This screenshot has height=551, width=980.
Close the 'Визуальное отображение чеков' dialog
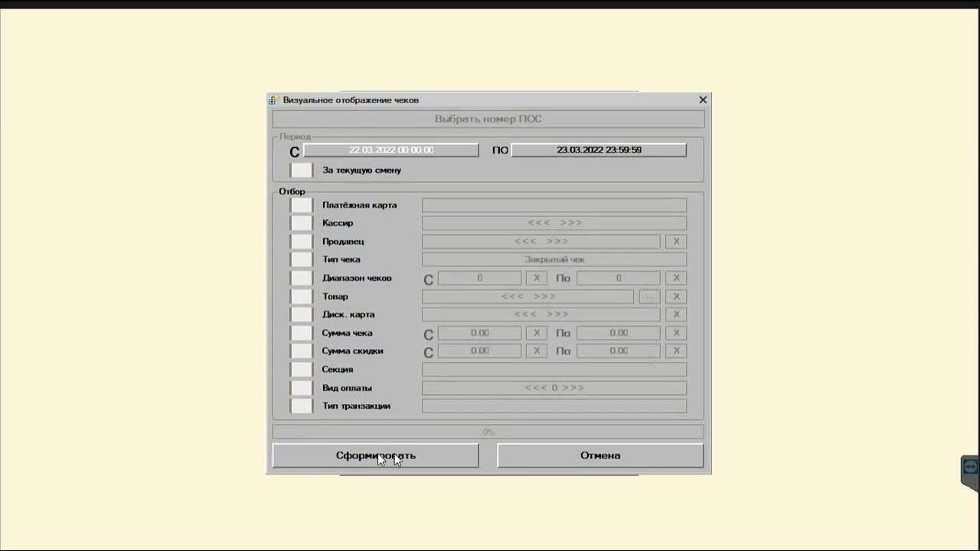coord(703,99)
